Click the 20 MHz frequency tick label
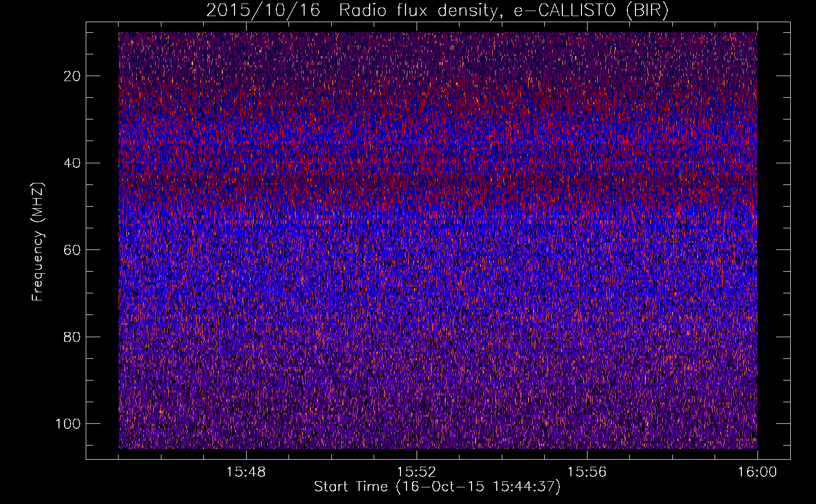 [x=72, y=76]
